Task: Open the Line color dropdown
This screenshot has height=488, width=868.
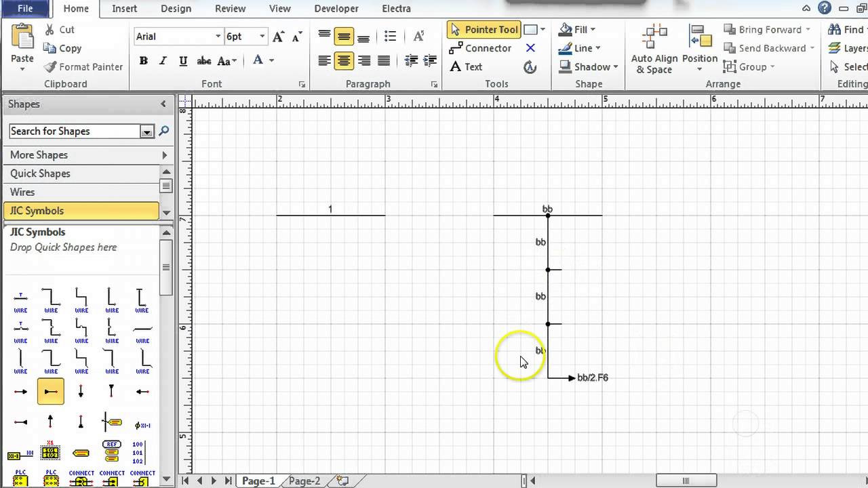Action: [579, 48]
